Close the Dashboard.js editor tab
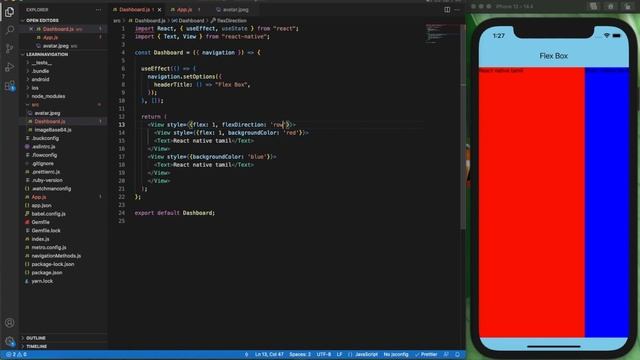This screenshot has height=360, width=640. click(159, 9)
